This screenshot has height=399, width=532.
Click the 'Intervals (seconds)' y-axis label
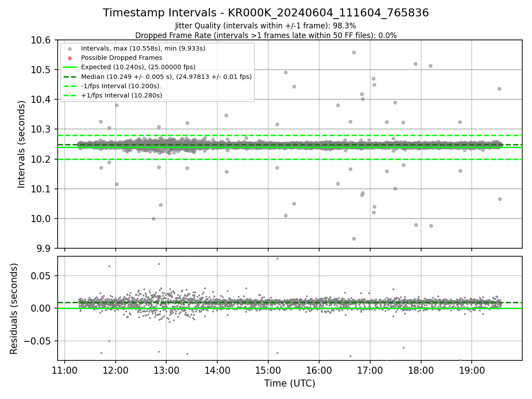[x=22, y=144]
